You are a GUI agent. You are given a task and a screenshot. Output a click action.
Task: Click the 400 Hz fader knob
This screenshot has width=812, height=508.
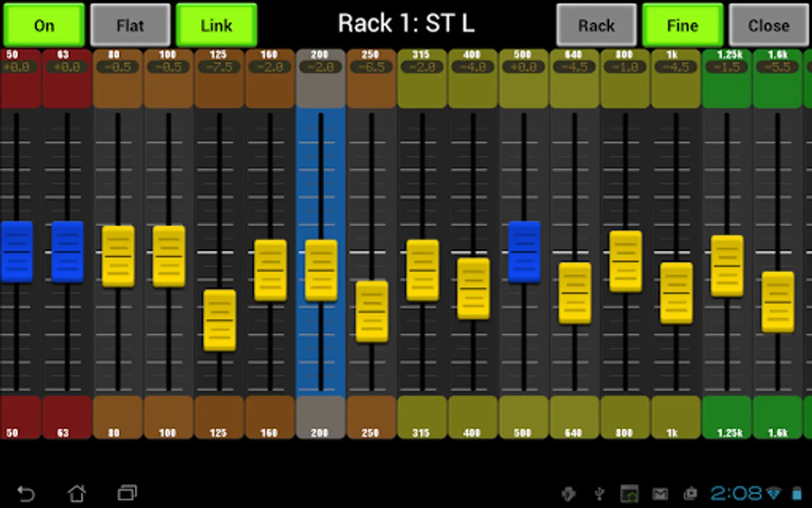pos(474,288)
